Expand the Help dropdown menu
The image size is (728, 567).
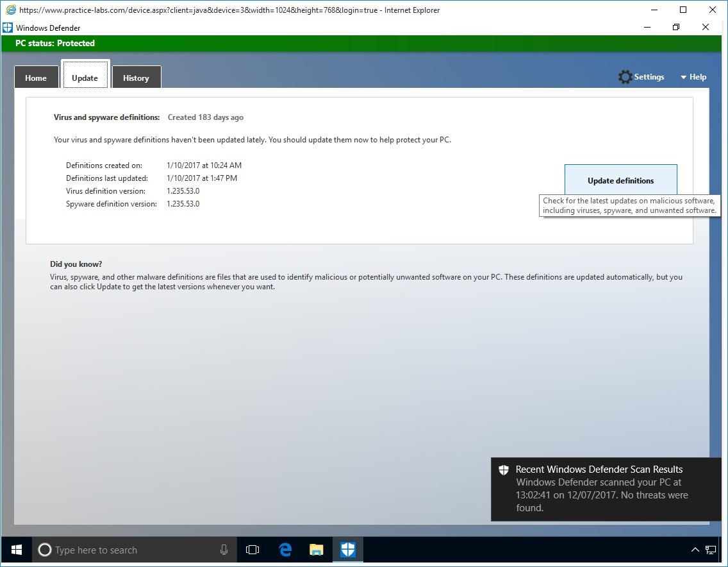pyautogui.click(x=693, y=77)
